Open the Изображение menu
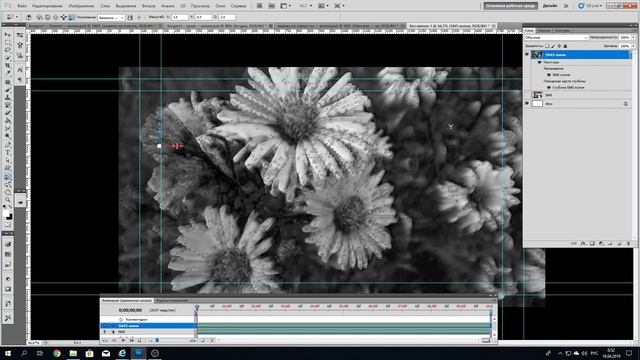640x360 pixels. click(81, 6)
